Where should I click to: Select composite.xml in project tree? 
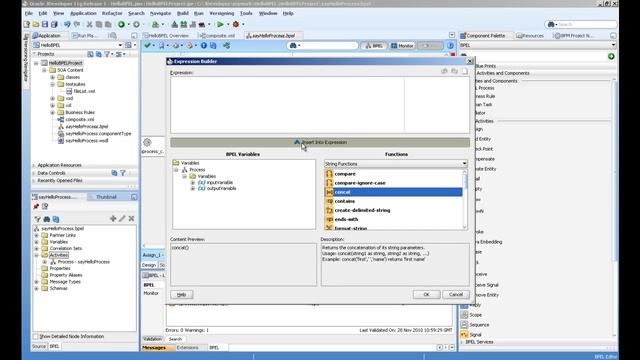(80, 119)
